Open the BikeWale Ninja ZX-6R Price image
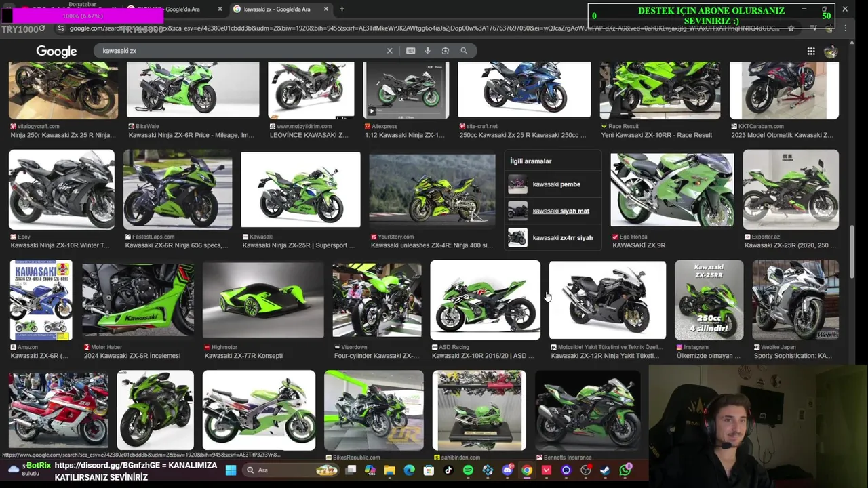868x488 pixels. (x=193, y=89)
